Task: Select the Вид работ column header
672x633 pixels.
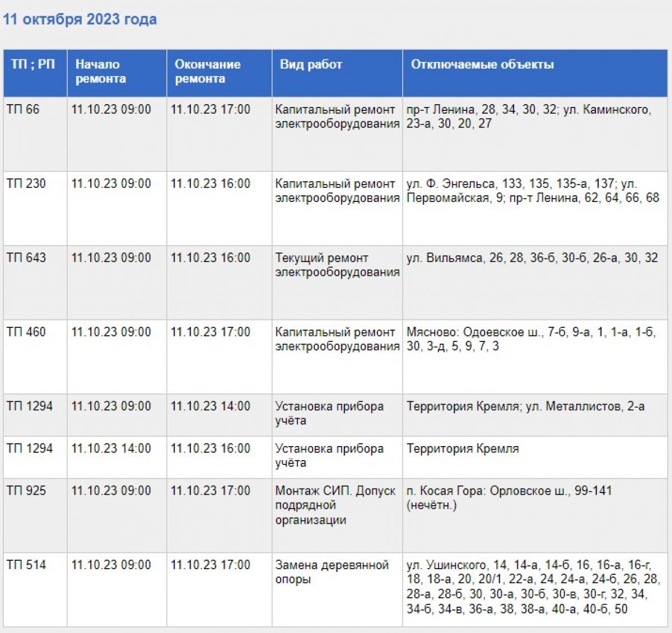Action: coord(337,73)
